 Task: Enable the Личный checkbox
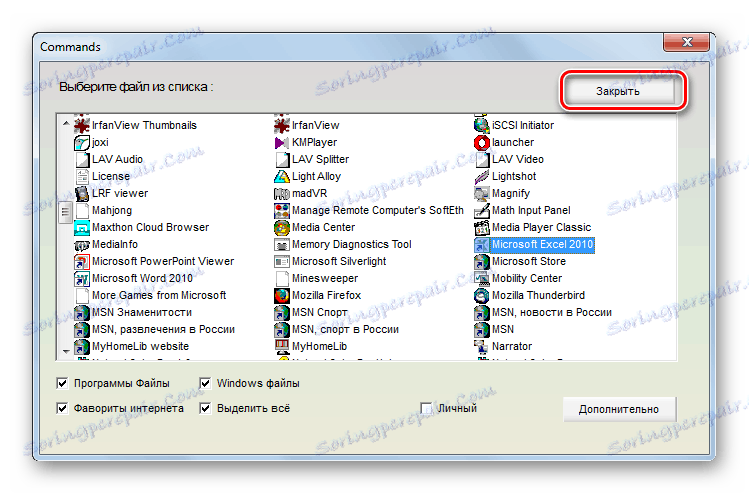426,408
